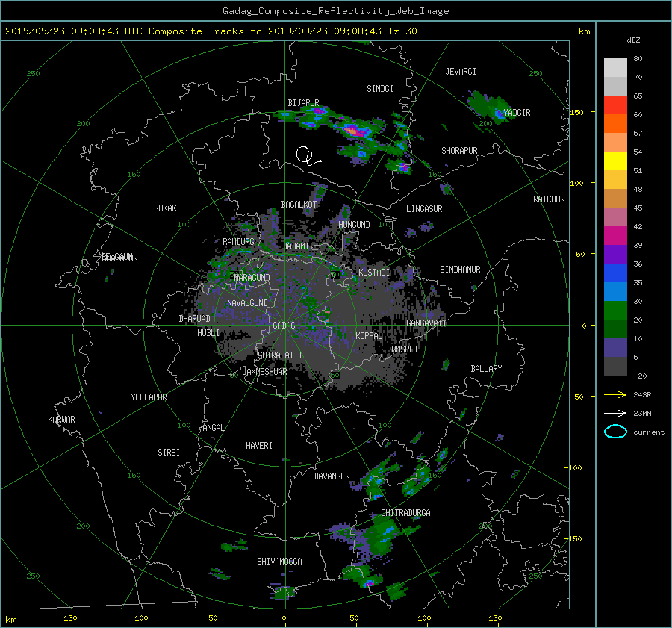Click the HUBLI city label
Screen dimensions: 672x628
(x=208, y=333)
